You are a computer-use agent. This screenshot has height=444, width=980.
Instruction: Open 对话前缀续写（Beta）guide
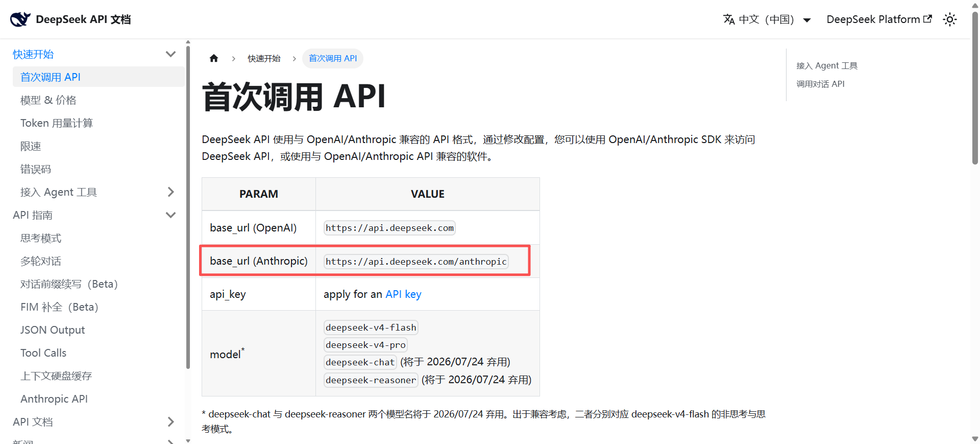pos(69,284)
